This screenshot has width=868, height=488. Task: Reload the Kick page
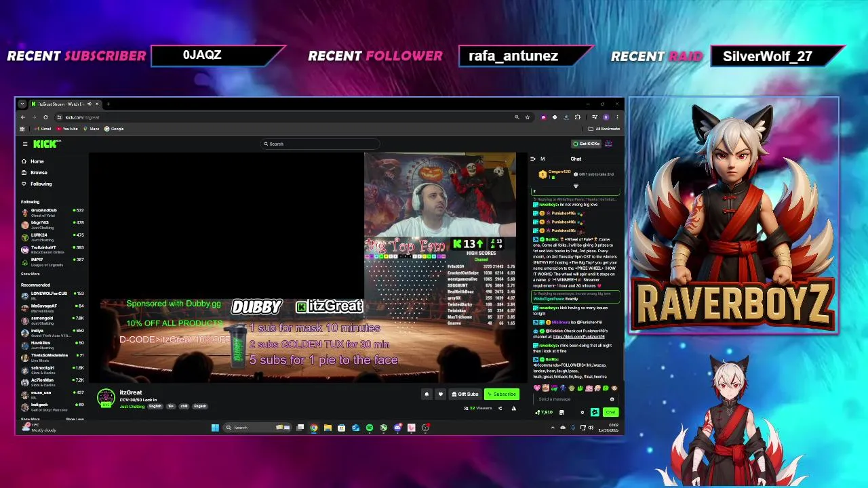coord(45,117)
